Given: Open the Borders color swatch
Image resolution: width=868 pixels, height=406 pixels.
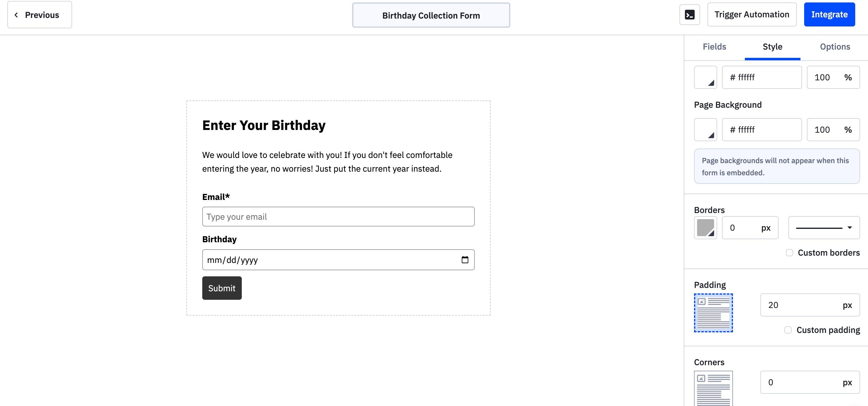Looking at the screenshot, I should (705, 228).
